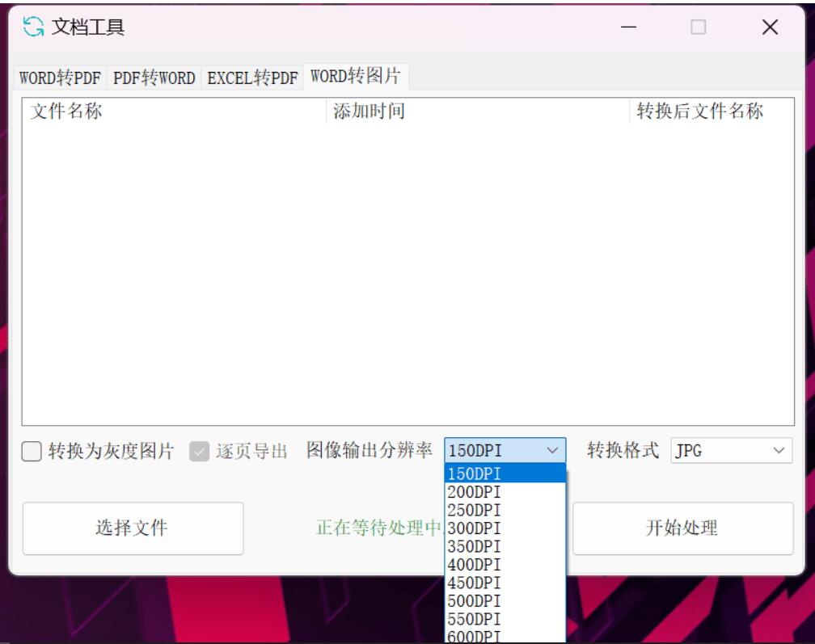Screen dimensions: 815x644
Task: Select the WORD转图片 tab
Action: click(356, 76)
